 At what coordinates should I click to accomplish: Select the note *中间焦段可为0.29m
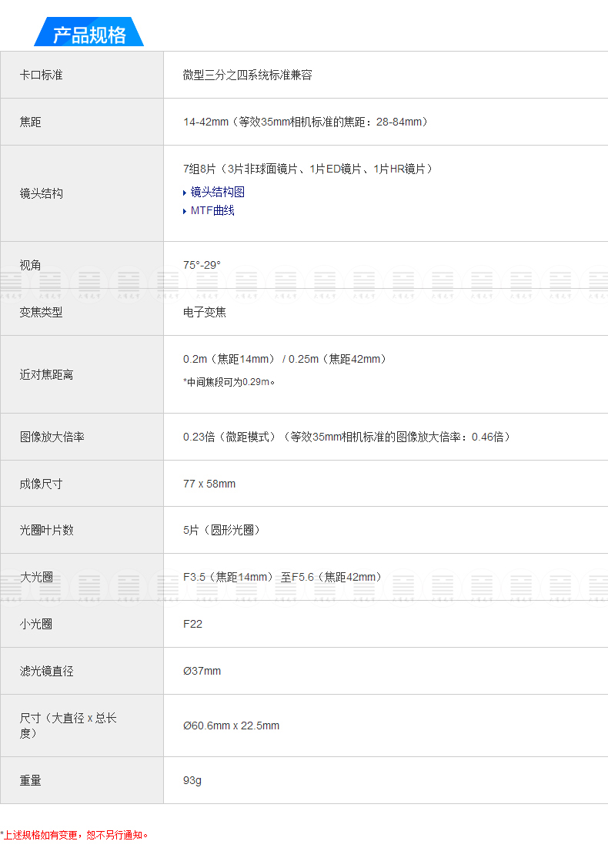pyautogui.click(x=229, y=382)
